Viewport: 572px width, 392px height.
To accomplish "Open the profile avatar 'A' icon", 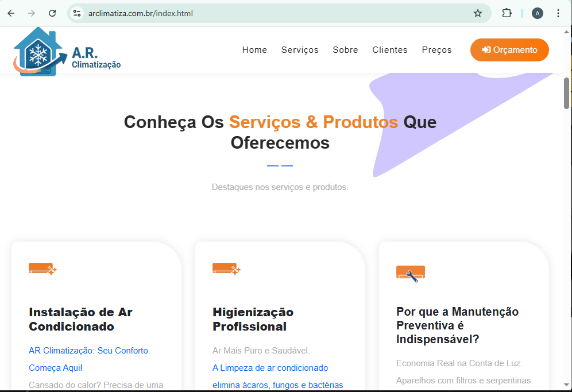I will pos(537,13).
